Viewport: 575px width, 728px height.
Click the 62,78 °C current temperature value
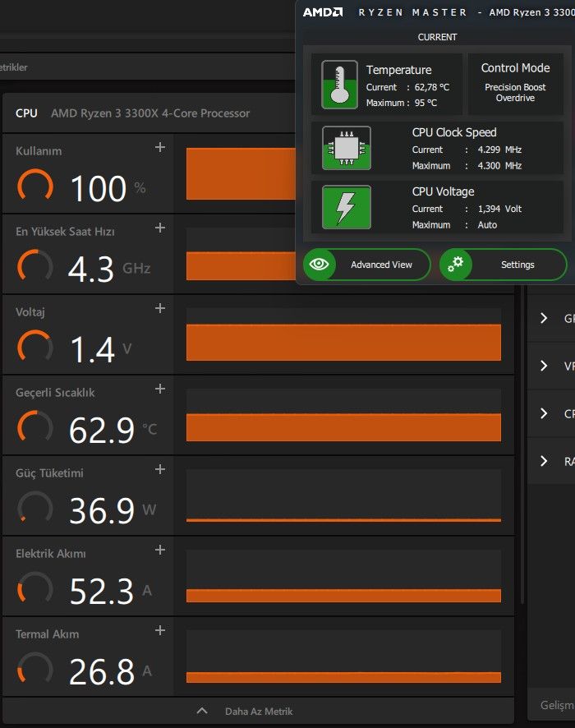coord(432,87)
